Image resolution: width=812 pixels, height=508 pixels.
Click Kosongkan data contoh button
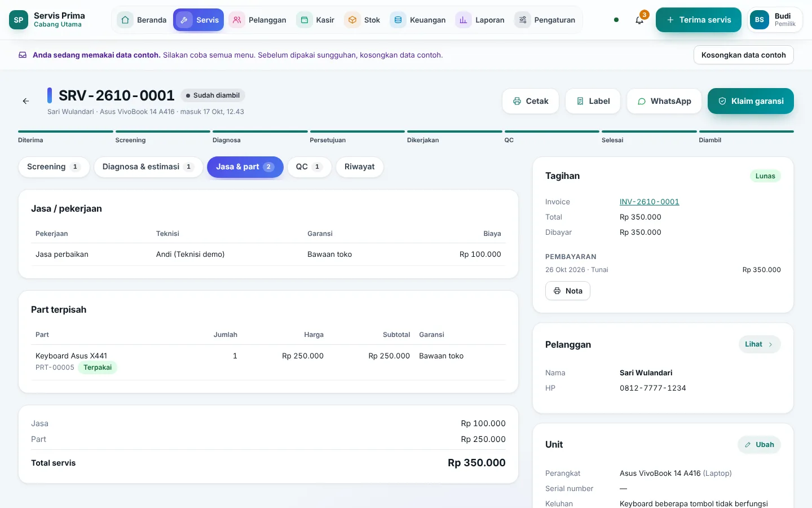[x=744, y=55]
